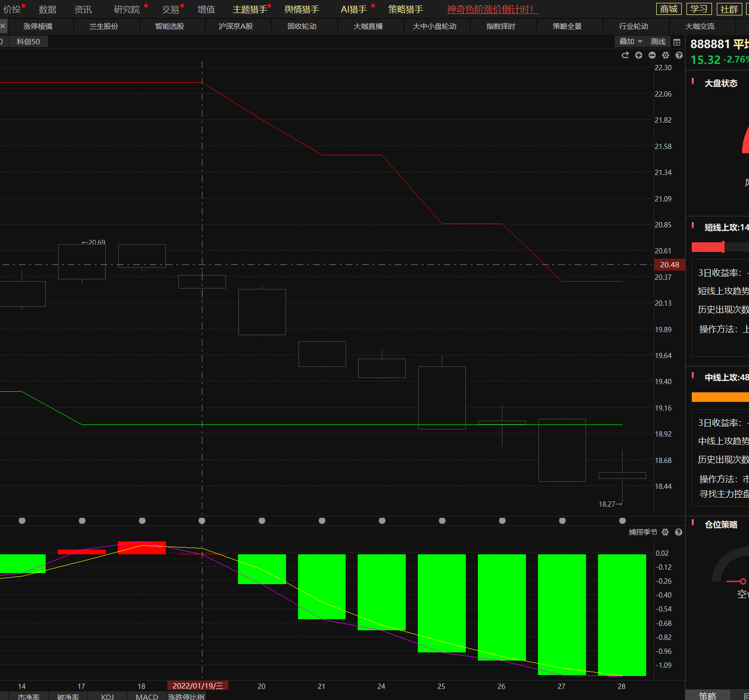This screenshot has height=700, width=749.
Task: Zoom in the chart with plus icon
Action: pos(638,55)
